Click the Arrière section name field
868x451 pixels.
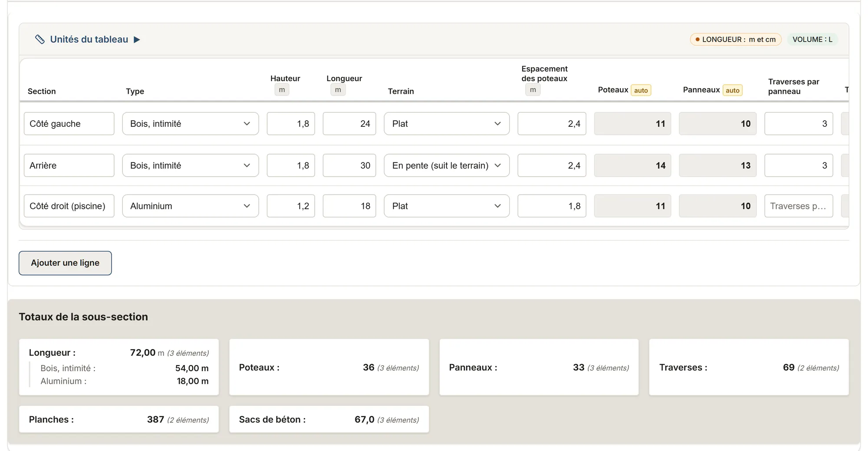[x=69, y=165]
